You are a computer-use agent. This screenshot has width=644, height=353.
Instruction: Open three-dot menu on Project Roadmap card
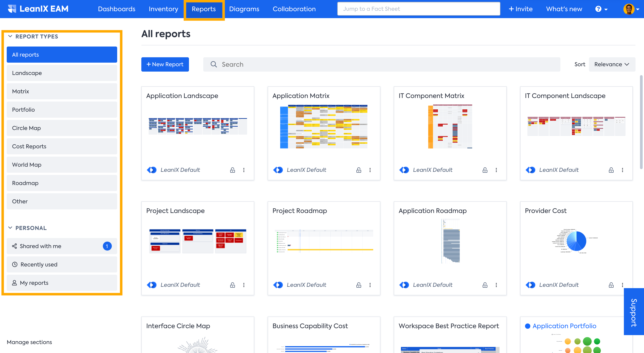point(370,285)
